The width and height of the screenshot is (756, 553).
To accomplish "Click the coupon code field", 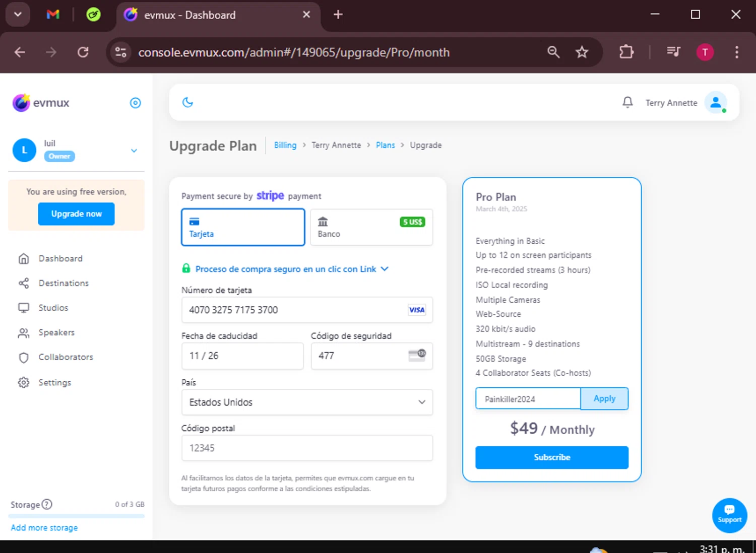I will click(528, 399).
